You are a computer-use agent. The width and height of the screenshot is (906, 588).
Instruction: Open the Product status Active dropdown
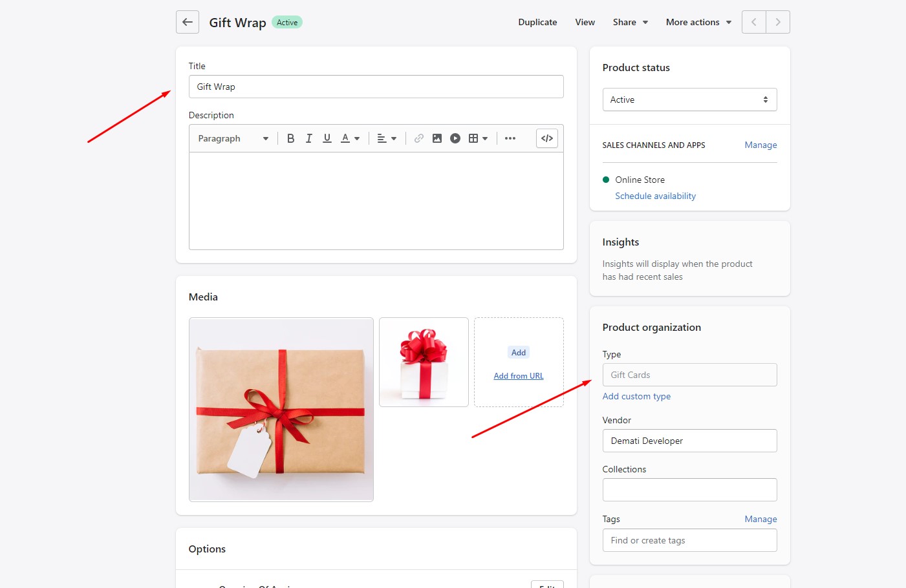coord(689,100)
